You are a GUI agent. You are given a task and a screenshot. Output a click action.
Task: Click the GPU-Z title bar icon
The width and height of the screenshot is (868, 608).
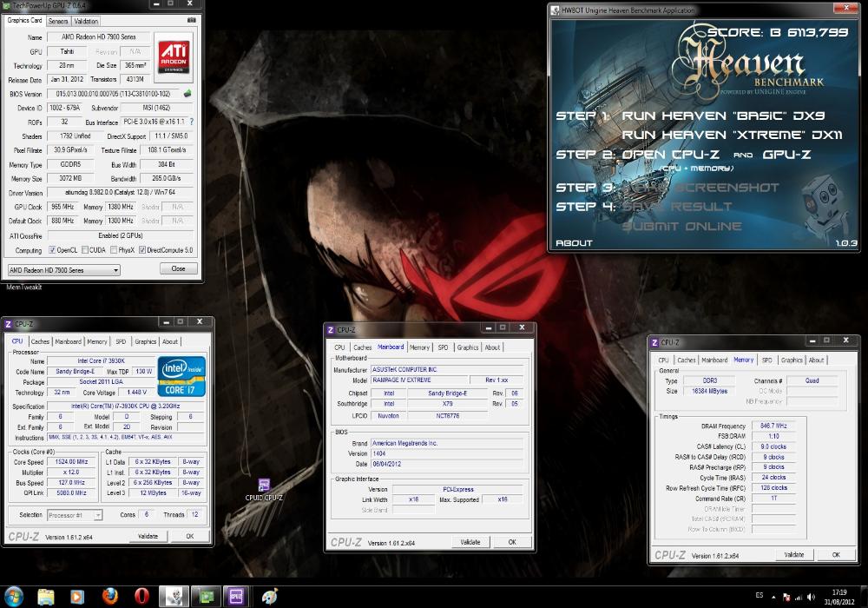(7, 5)
